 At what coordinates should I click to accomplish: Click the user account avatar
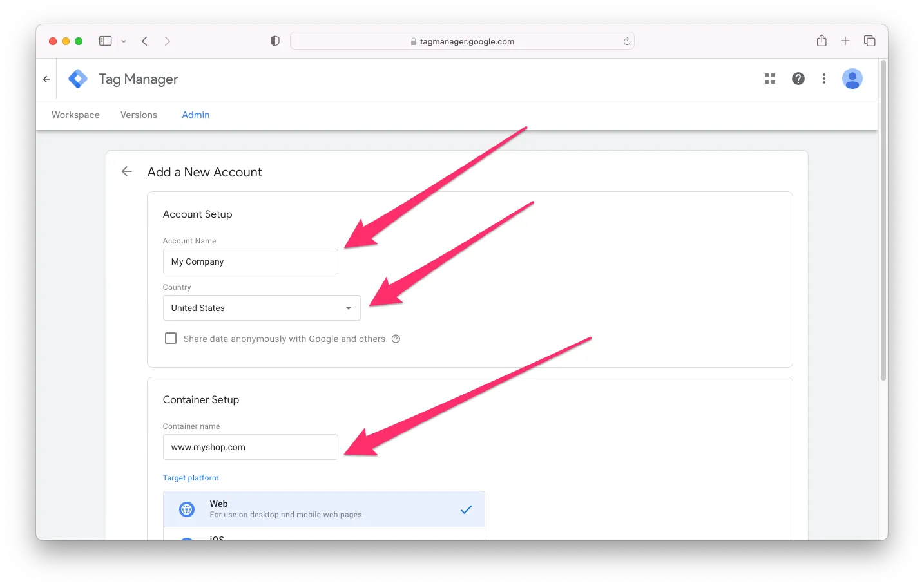852,79
